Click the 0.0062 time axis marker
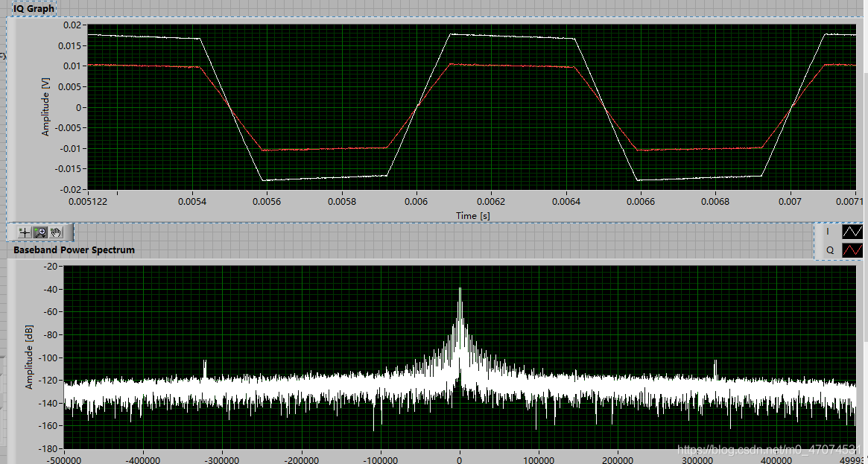The width and height of the screenshot is (868, 464). 491,202
